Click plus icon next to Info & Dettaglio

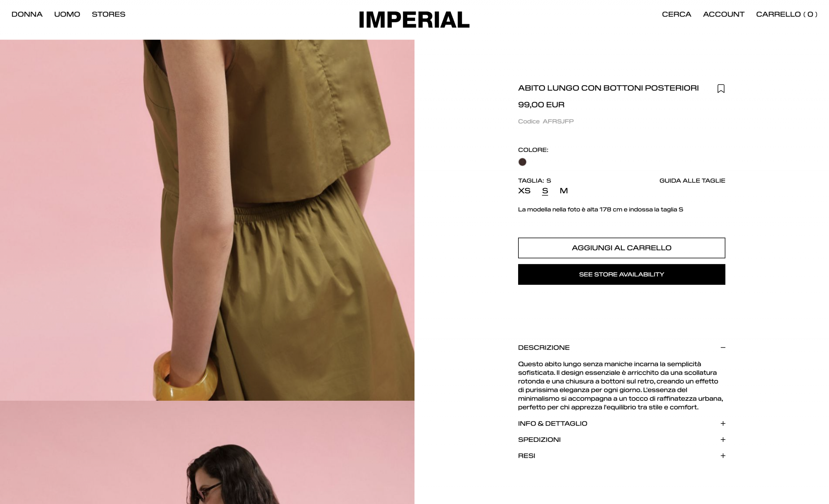click(x=723, y=423)
